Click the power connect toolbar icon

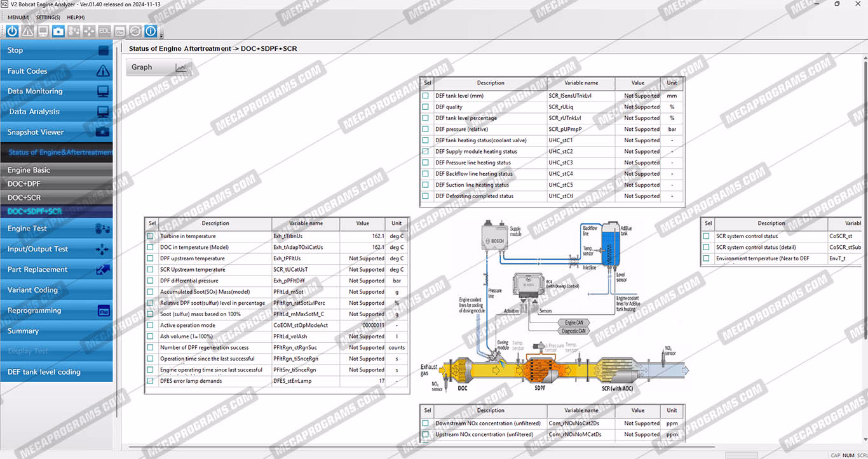(x=13, y=30)
